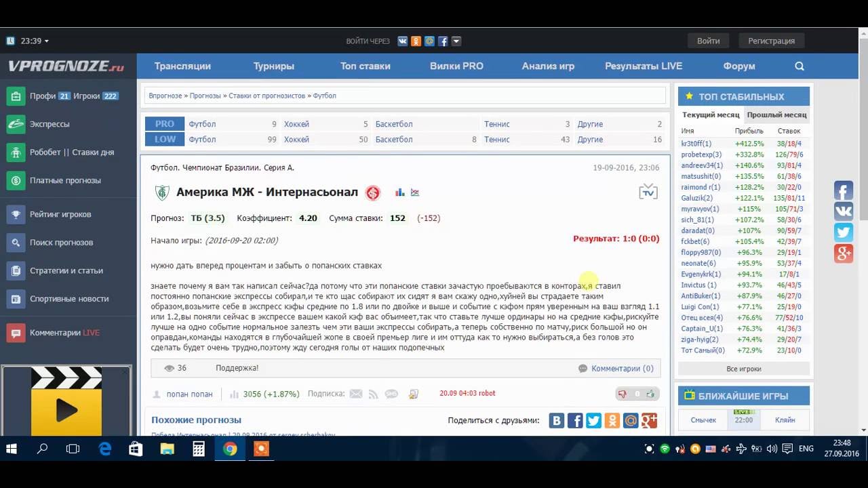Open the time zone dropdown at 23:39
This screenshot has width=868, height=488.
[34, 41]
